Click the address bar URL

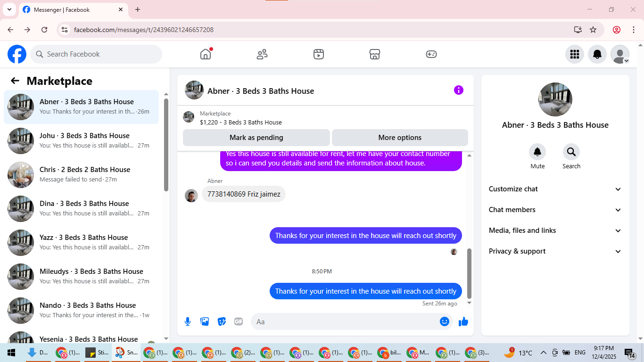[x=144, y=30]
